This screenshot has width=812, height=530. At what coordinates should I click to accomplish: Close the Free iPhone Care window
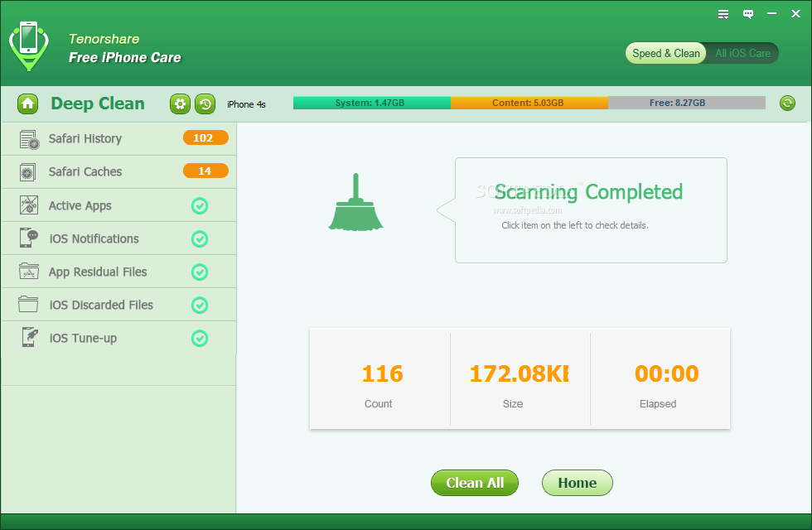point(796,14)
